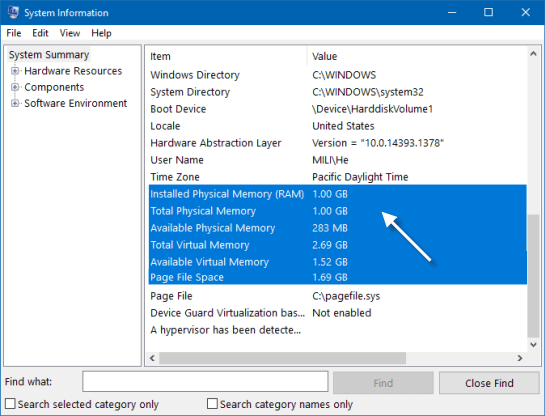Click the Find what text field
Viewport: 545px width, 416px height.
(x=205, y=382)
